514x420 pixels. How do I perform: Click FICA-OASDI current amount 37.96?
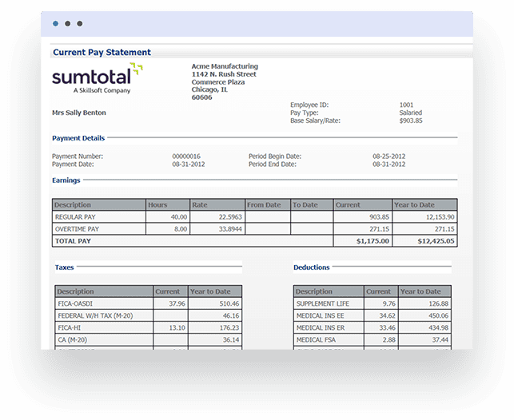[177, 303]
